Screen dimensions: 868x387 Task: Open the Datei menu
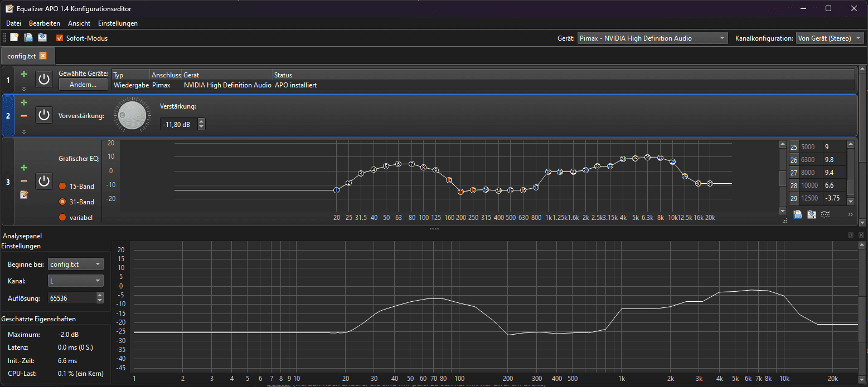pos(13,23)
